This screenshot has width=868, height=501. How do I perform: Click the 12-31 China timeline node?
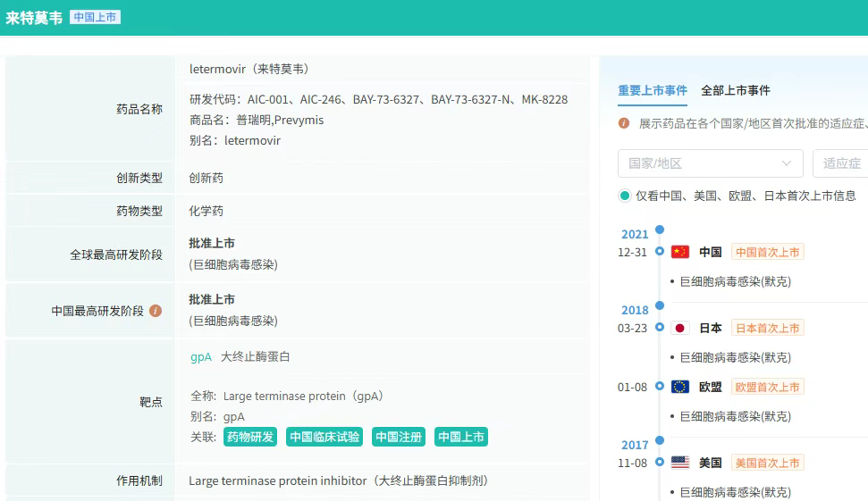(x=660, y=252)
